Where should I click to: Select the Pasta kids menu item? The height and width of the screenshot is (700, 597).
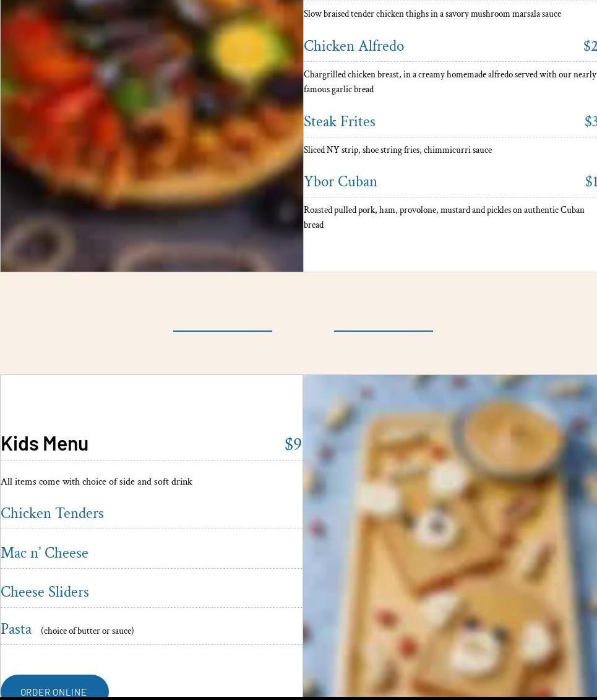[16, 629]
